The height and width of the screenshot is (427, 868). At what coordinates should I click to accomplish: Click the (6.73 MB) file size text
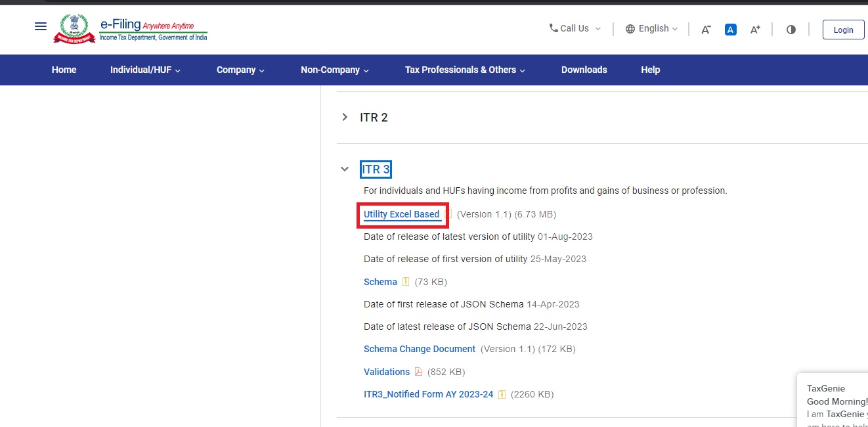pos(535,214)
